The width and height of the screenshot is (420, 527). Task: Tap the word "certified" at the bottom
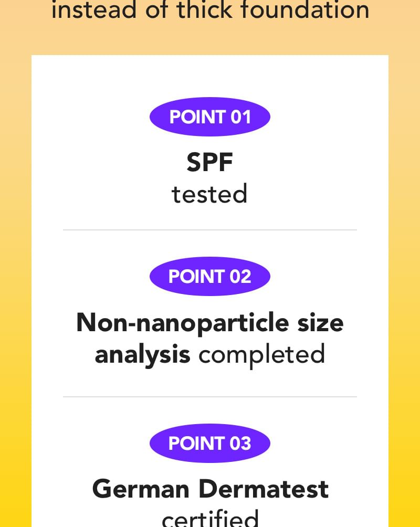(209, 519)
